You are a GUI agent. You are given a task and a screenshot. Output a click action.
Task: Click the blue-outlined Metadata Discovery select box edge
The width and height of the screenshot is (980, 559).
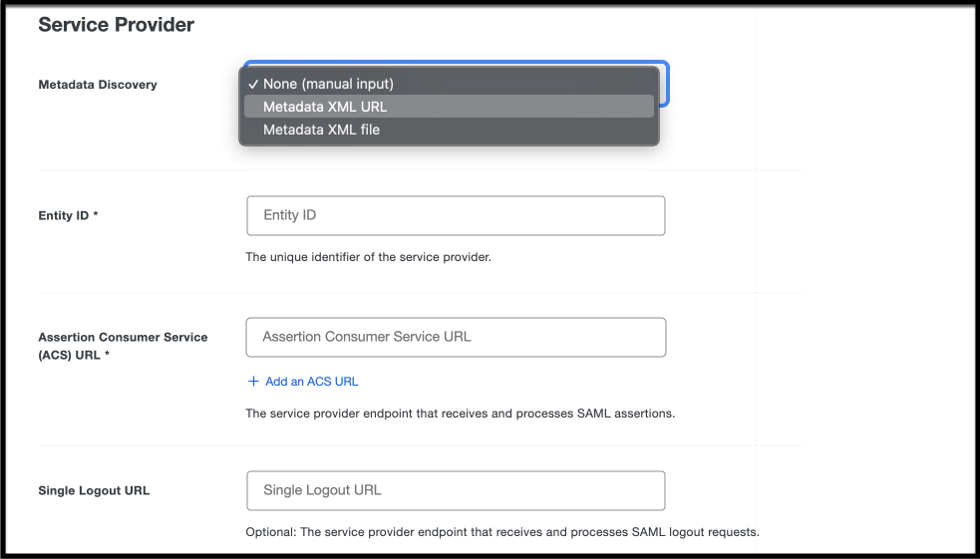[x=665, y=85]
